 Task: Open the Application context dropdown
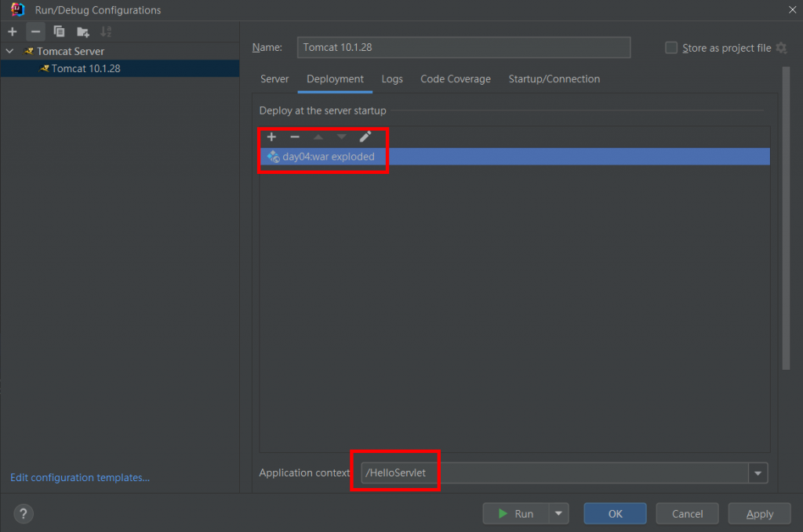[758, 473]
